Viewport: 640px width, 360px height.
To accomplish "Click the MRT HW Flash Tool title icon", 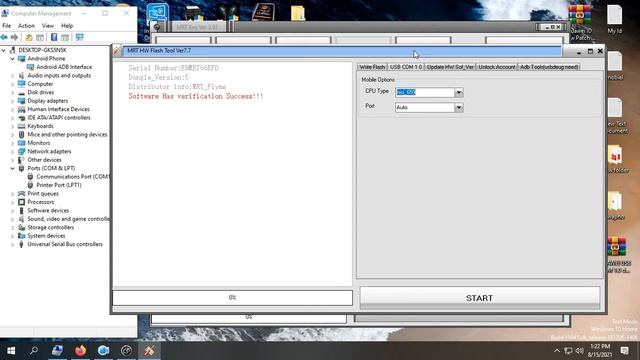I will click(117, 51).
